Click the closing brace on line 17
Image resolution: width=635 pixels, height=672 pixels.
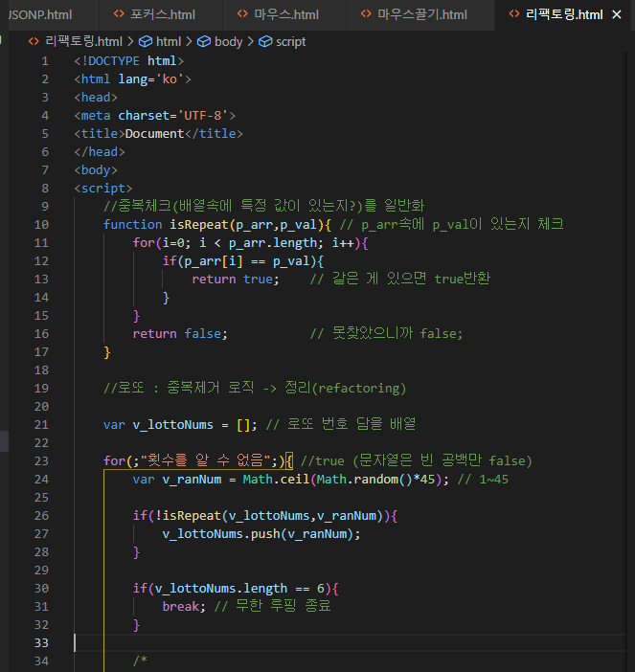[x=107, y=352]
